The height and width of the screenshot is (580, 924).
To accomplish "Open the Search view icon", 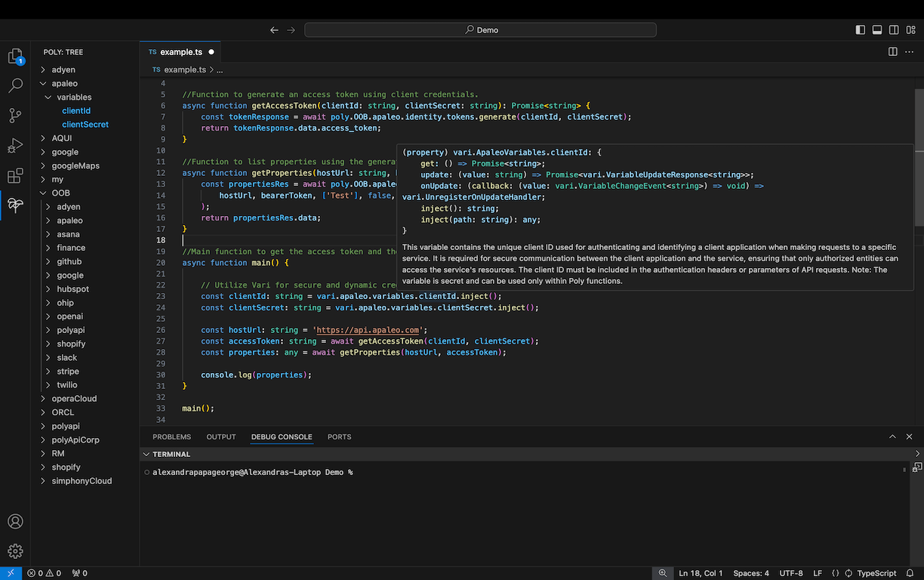I will (x=15, y=86).
